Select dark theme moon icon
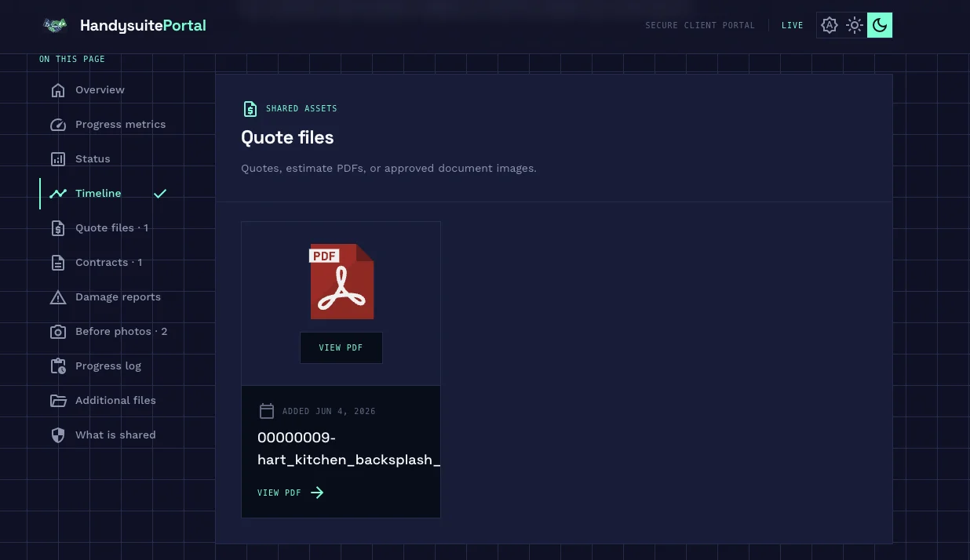This screenshot has width=970, height=560. (880, 25)
